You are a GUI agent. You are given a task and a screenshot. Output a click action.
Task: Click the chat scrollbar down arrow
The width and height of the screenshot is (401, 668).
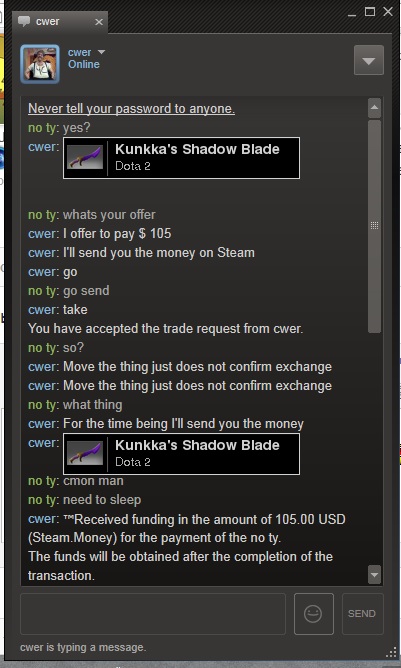point(374,575)
